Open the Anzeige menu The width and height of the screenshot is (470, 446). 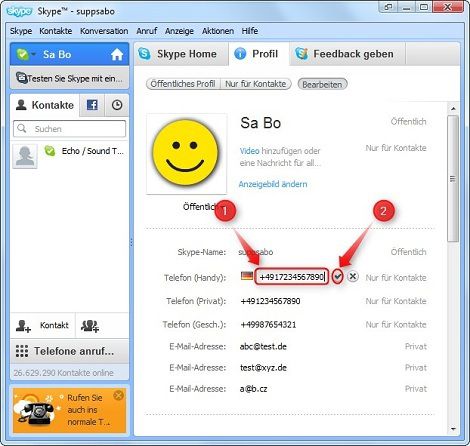[x=179, y=31]
